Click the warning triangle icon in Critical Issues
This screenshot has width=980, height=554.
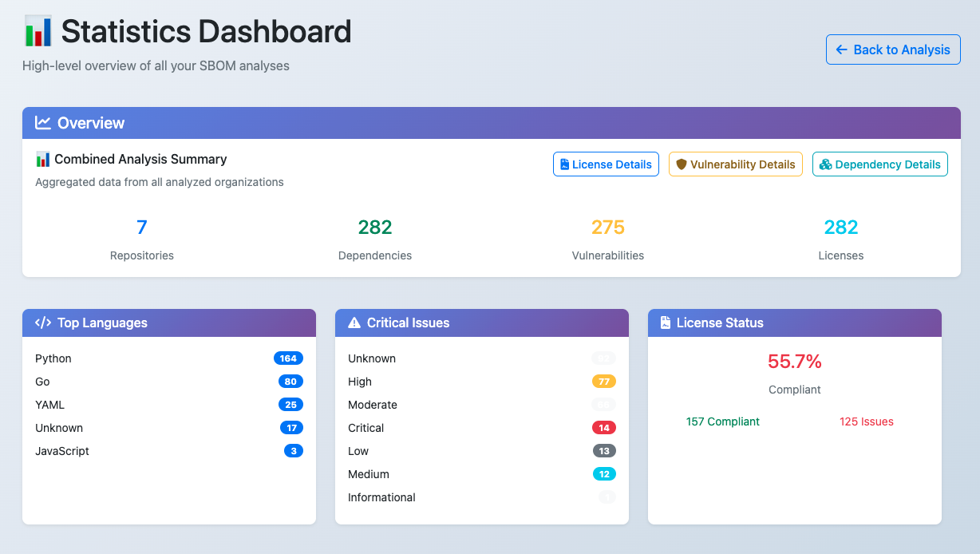[354, 323]
